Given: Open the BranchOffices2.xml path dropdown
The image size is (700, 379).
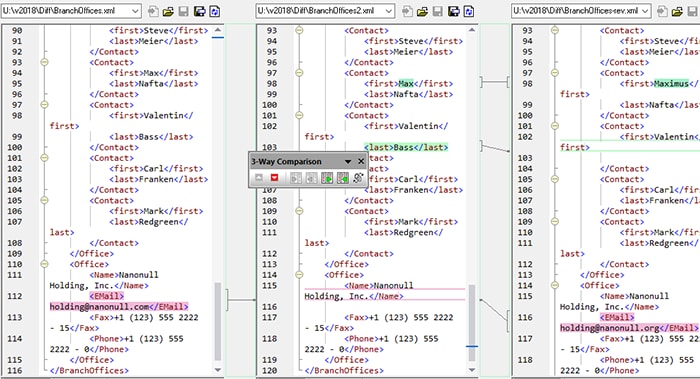Looking at the screenshot, I should [389, 11].
